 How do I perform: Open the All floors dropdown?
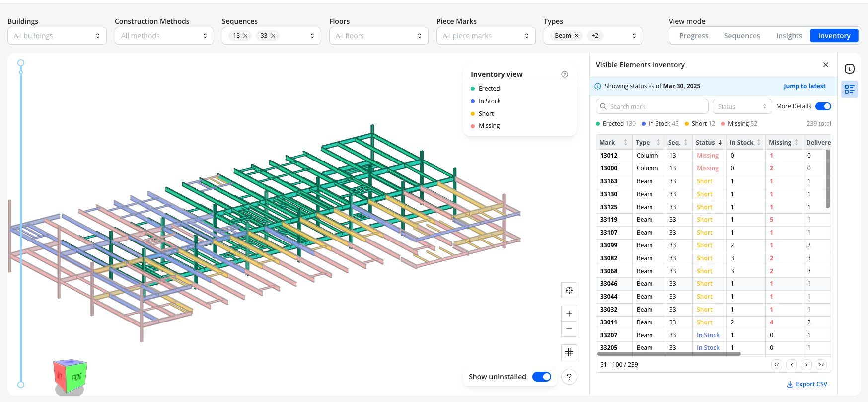(379, 36)
